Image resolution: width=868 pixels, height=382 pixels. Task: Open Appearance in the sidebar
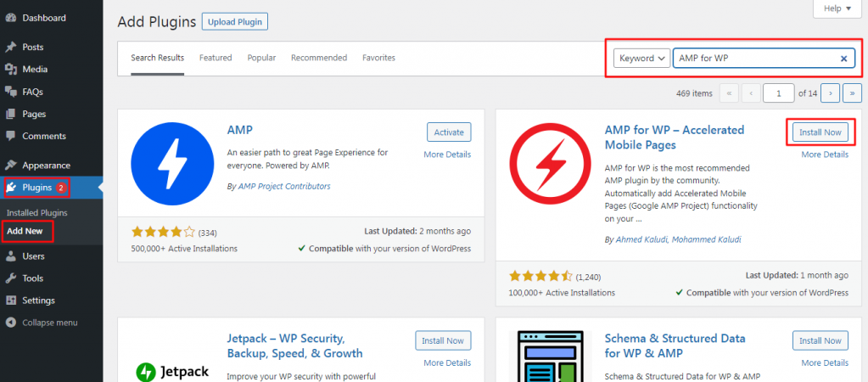[x=46, y=165]
